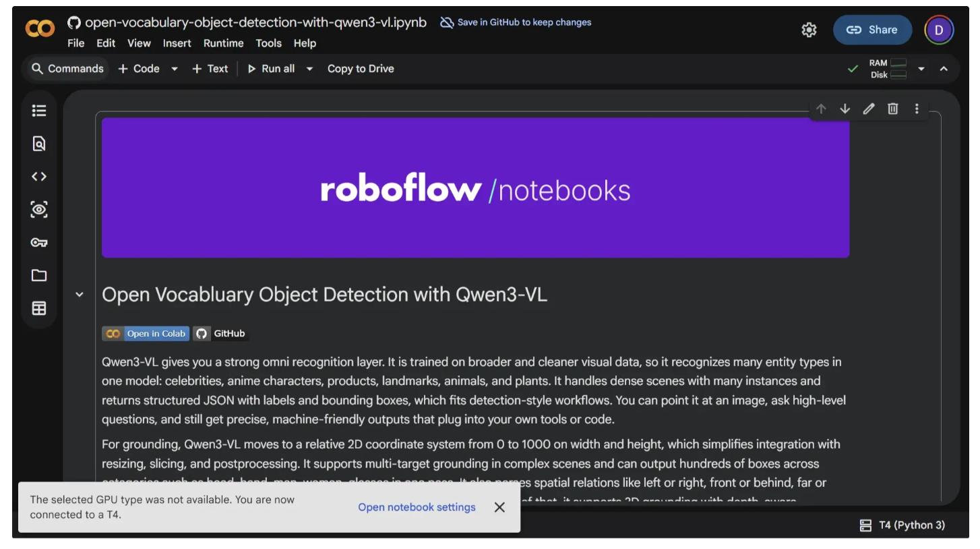Open the Files folder icon in sidebar
980x549 pixels.
(39, 275)
